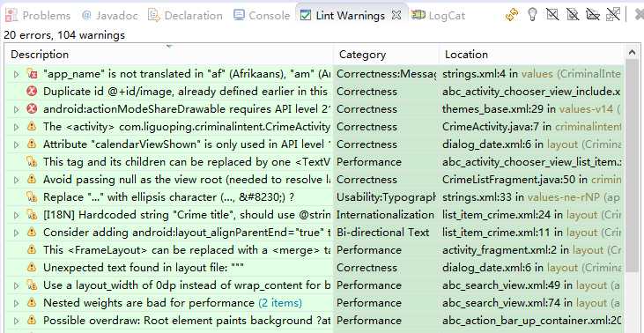Select "Replace "..." with ellipsis character" row

point(315,197)
